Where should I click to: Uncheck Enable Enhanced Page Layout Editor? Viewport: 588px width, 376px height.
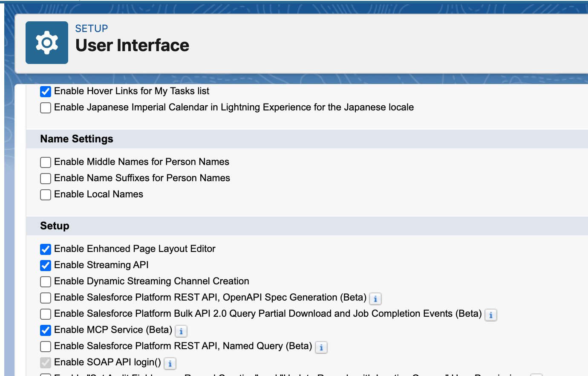tap(45, 249)
